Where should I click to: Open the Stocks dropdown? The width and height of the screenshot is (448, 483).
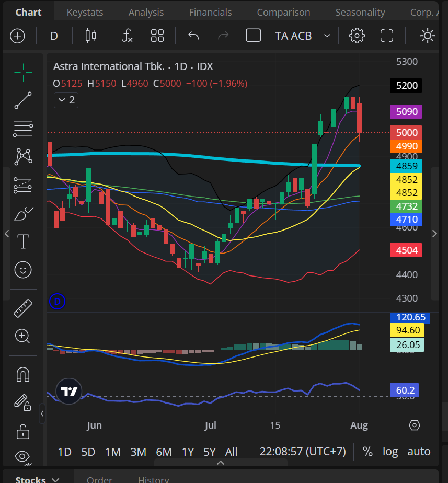(x=37, y=479)
